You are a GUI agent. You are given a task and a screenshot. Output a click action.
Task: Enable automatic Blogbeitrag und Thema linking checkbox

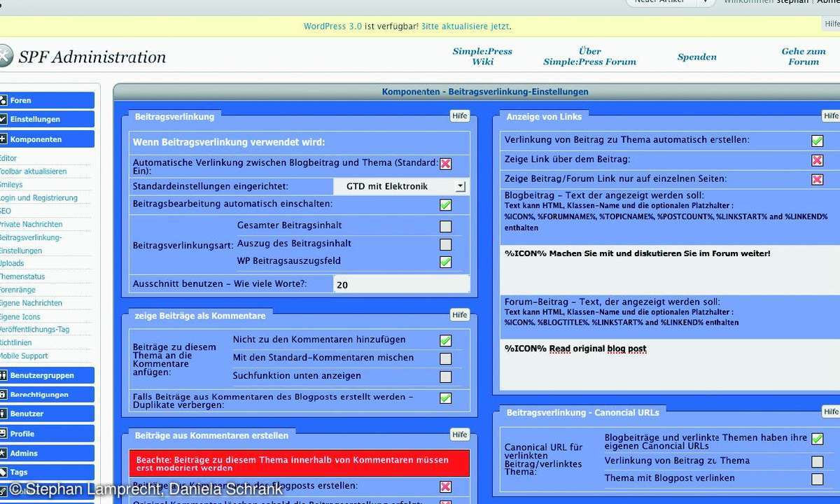click(446, 164)
